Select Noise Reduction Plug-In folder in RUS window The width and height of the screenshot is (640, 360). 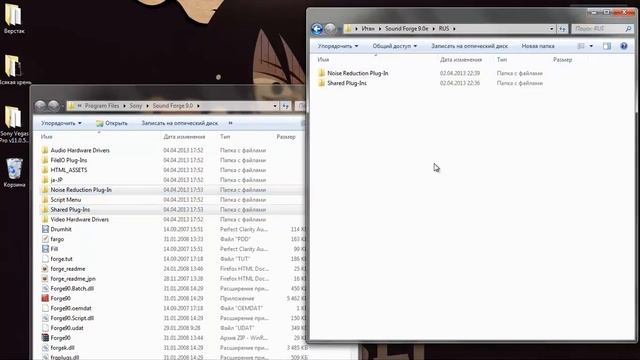click(x=358, y=73)
